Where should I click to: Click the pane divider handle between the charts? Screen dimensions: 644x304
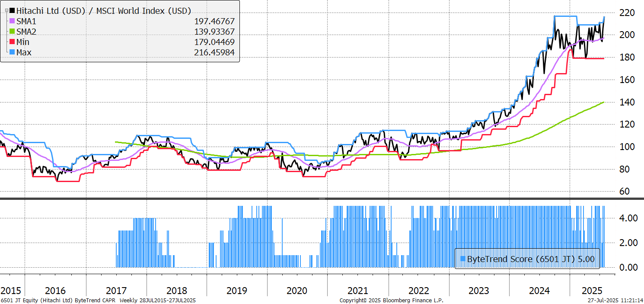322,198
